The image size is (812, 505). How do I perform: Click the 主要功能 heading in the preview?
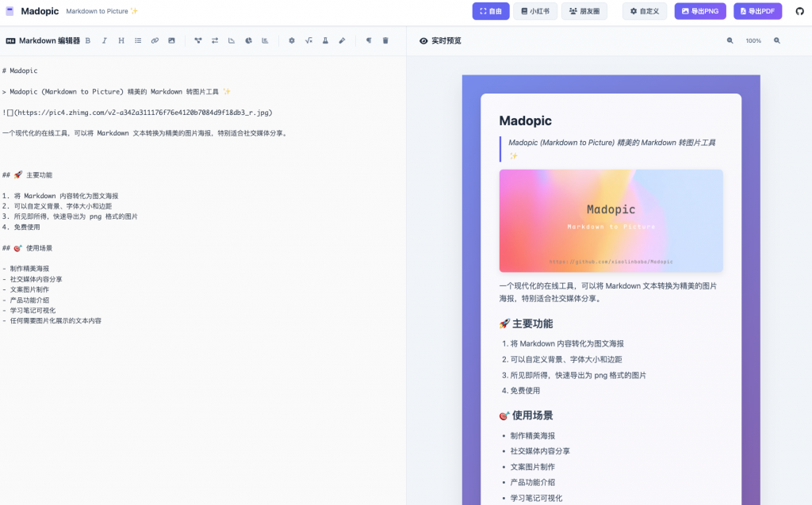click(x=527, y=323)
